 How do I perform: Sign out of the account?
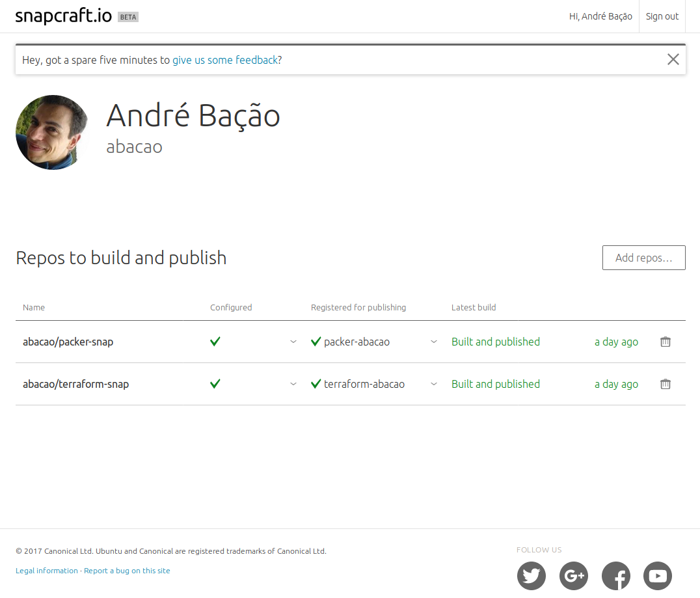tap(662, 16)
